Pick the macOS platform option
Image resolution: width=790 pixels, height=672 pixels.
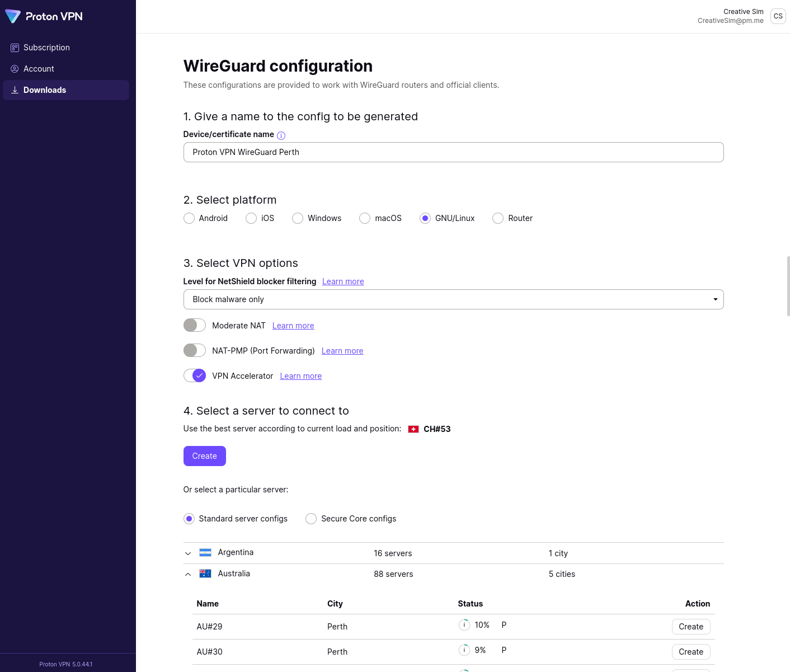(x=365, y=218)
